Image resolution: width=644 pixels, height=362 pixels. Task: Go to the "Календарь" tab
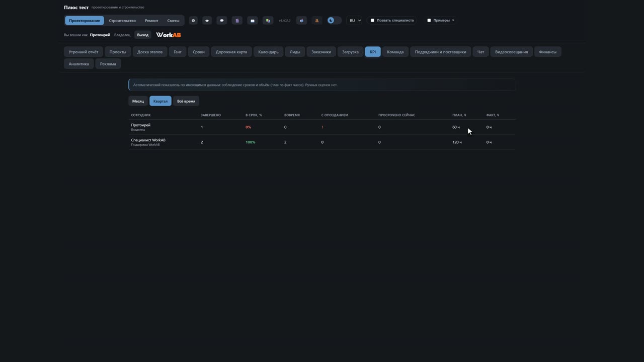tap(268, 52)
